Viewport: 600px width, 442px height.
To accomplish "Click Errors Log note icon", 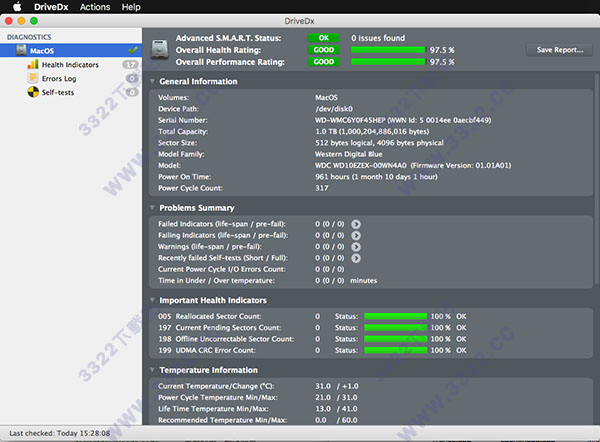I will click(x=33, y=78).
